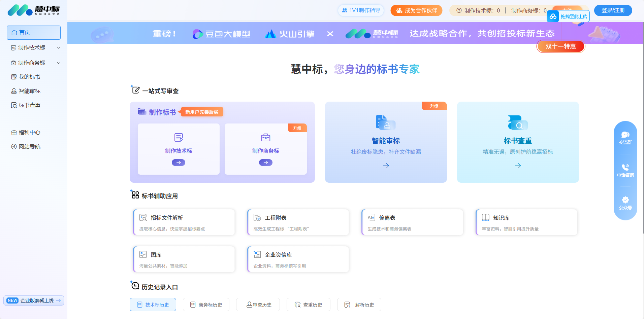Click the 制作标书 folder icon
The height and width of the screenshot is (319, 644).
point(142,111)
